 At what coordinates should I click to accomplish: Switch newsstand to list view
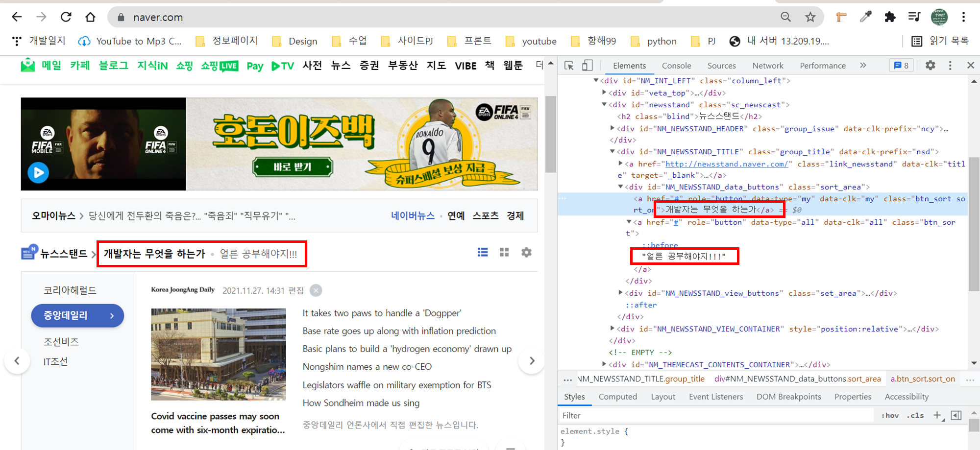(x=483, y=252)
